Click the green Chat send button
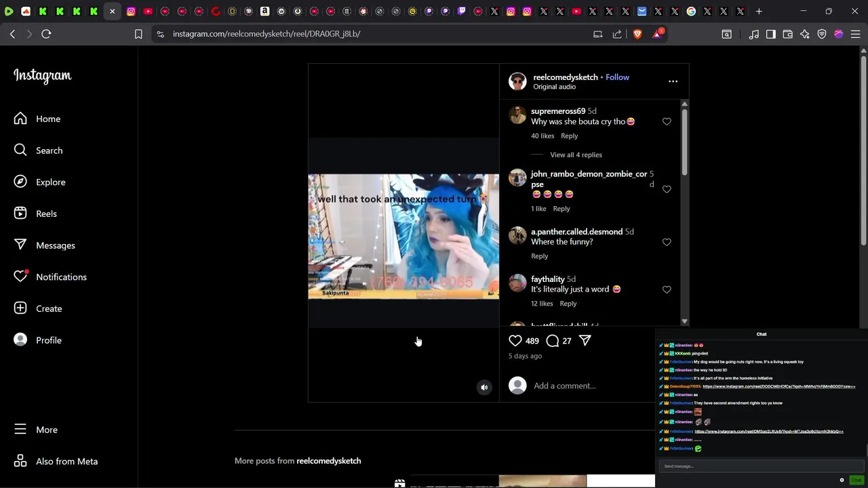The image size is (868, 488). 856,480
